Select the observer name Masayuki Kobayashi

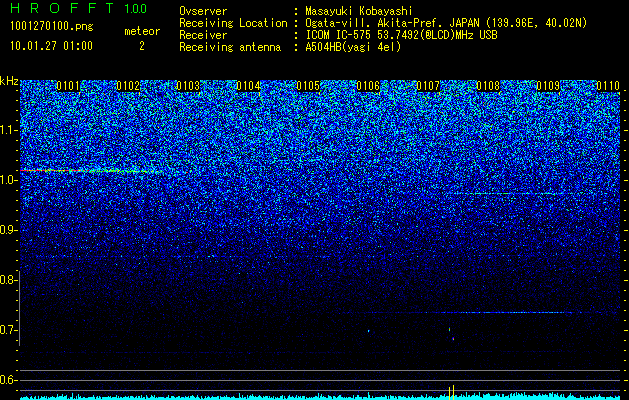click(359, 12)
